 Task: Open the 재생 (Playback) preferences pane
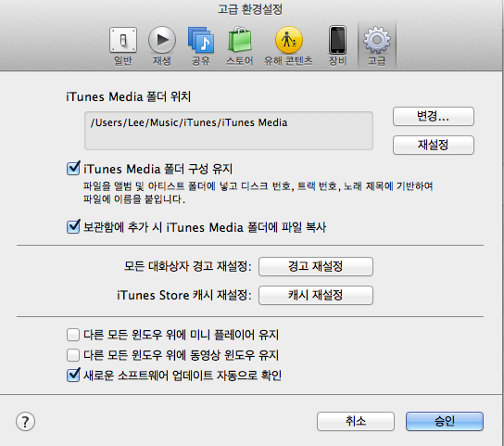(162, 46)
